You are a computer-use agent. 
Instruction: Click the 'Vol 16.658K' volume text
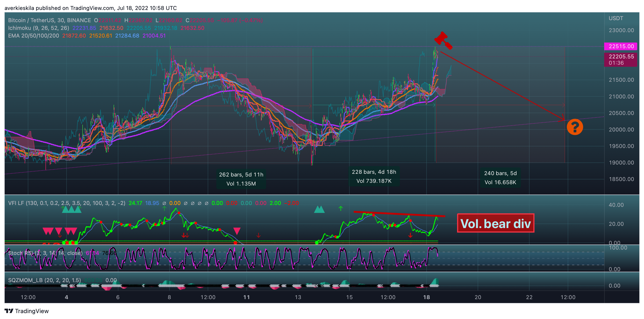click(500, 182)
